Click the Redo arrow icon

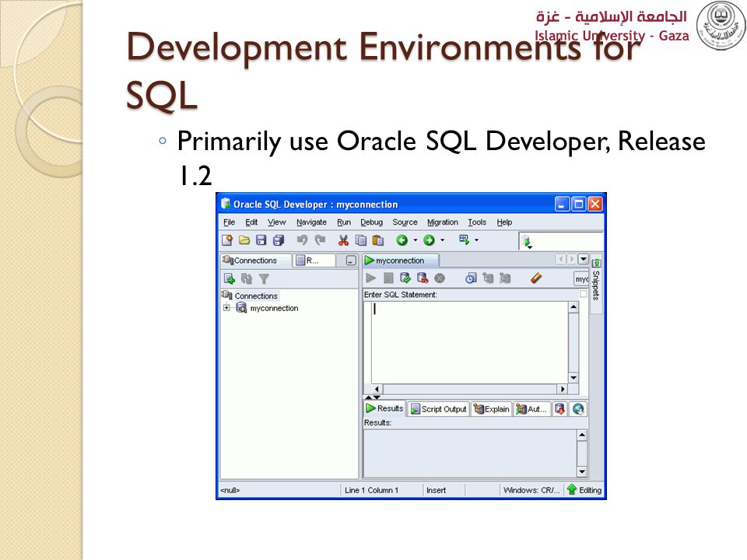tap(320, 240)
